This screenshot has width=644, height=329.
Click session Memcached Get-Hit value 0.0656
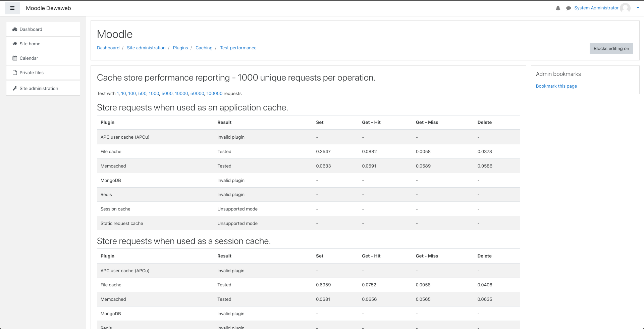click(x=369, y=299)
